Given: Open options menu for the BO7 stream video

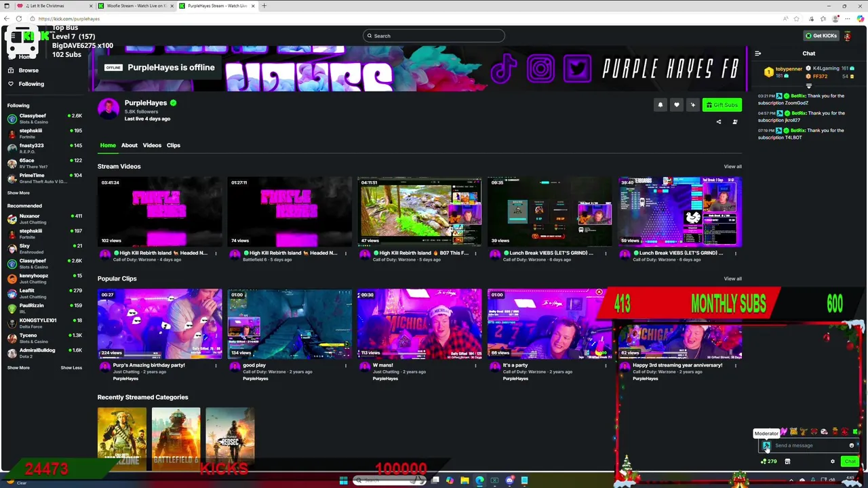Looking at the screenshot, I should pyautogui.click(x=475, y=253).
